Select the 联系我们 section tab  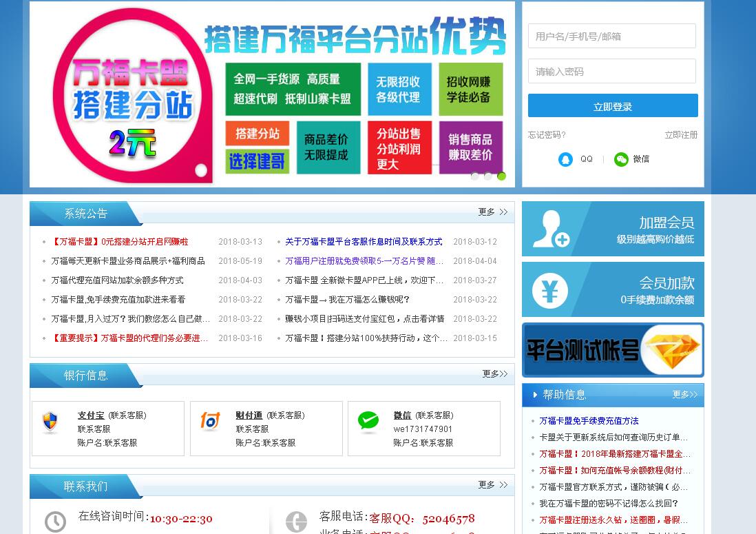tap(86, 486)
